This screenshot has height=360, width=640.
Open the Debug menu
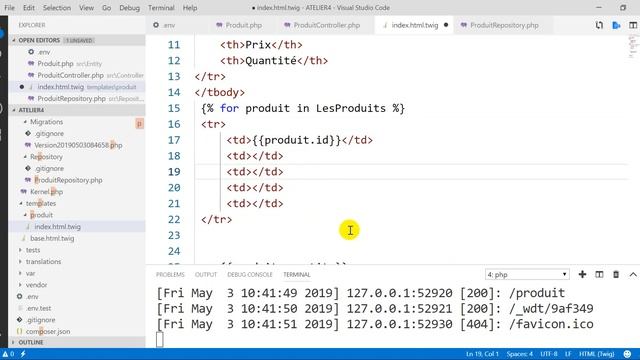pyautogui.click(x=129, y=8)
